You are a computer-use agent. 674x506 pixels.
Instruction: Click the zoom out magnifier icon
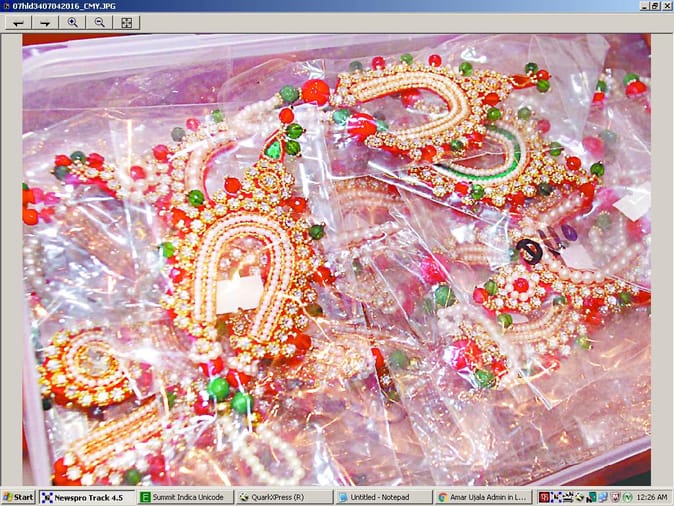pyautogui.click(x=99, y=22)
